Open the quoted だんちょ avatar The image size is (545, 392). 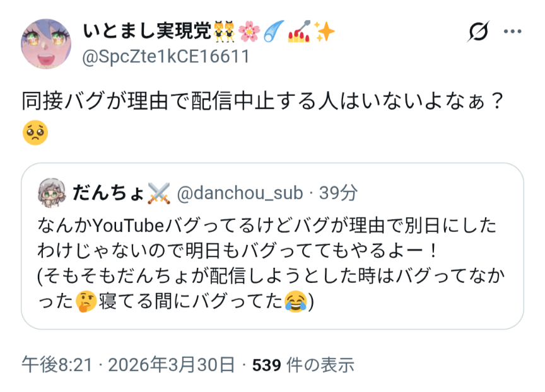pos(52,193)
